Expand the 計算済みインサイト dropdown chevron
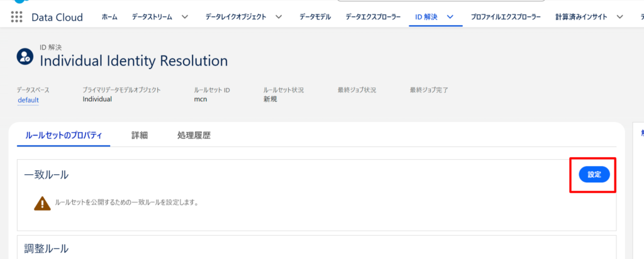Screen dimensions: 644x259 click(x=619, y=17)
